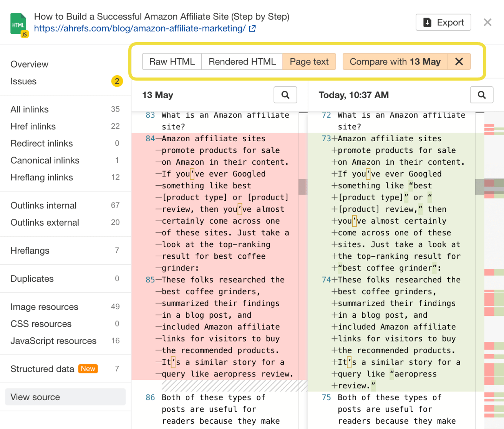Search in the Today 10:37 AM pane
Screen dimensions: 504x429
[x=482, y=95]
